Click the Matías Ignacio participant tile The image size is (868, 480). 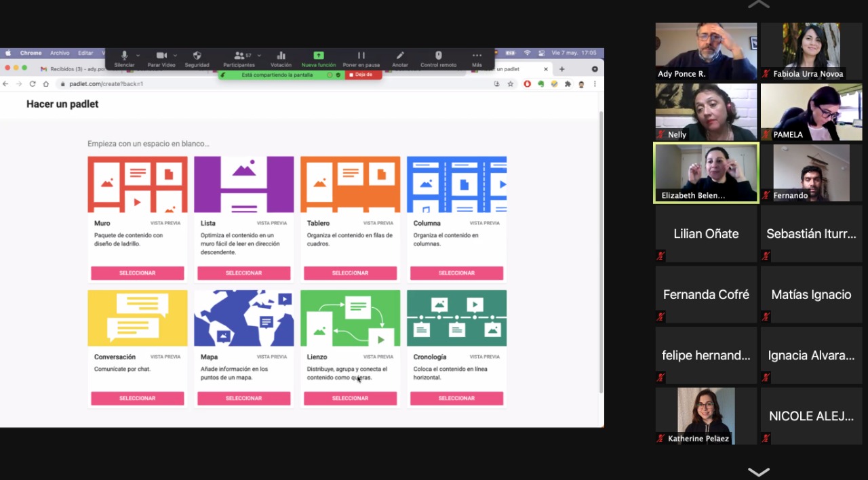tap(811, 294)
